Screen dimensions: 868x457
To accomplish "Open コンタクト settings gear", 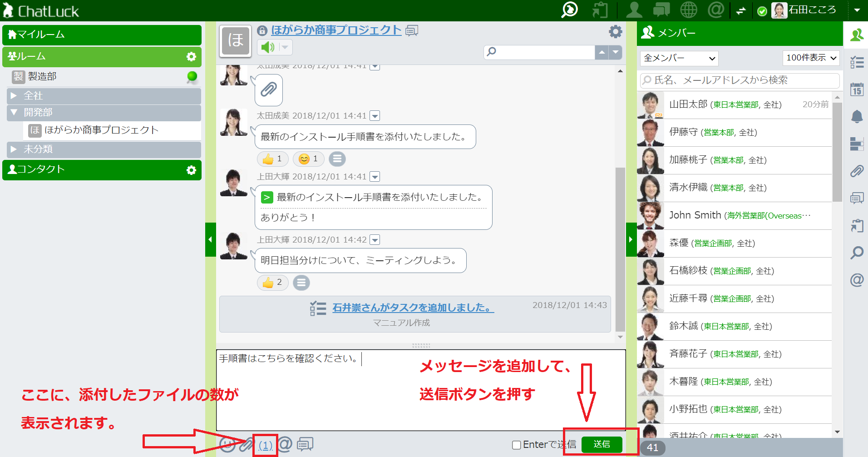I will coord(191,170).
